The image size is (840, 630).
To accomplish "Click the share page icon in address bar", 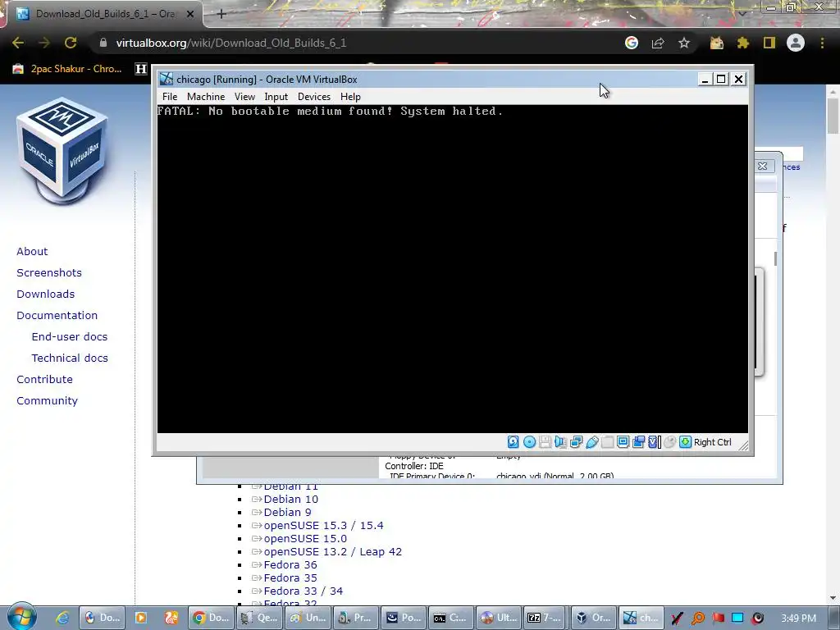I will (658, 43).
